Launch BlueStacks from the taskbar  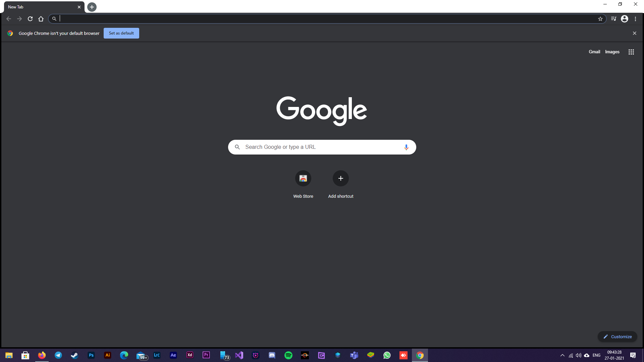(371, 355)
